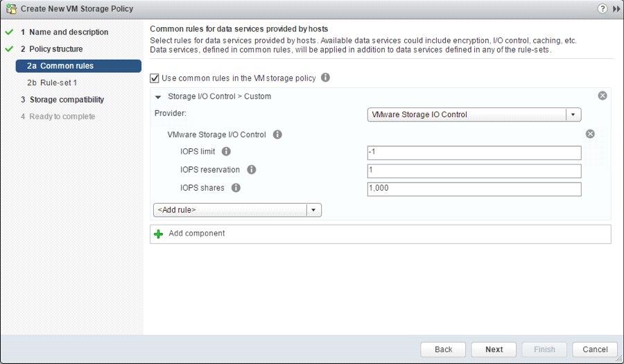Show info for IOPS shares
Image resolution: width=624 pixels, height=364 pixels.
[236, 188]
